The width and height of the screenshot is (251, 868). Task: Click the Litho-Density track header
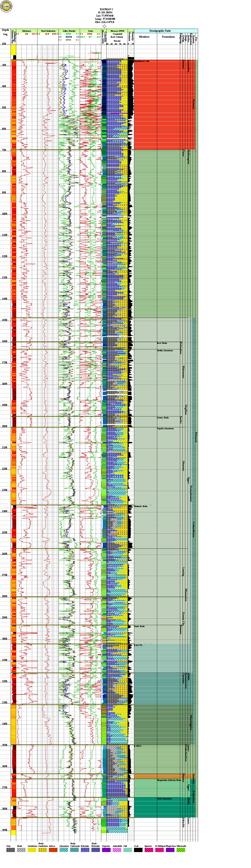(x=69, y=31)
